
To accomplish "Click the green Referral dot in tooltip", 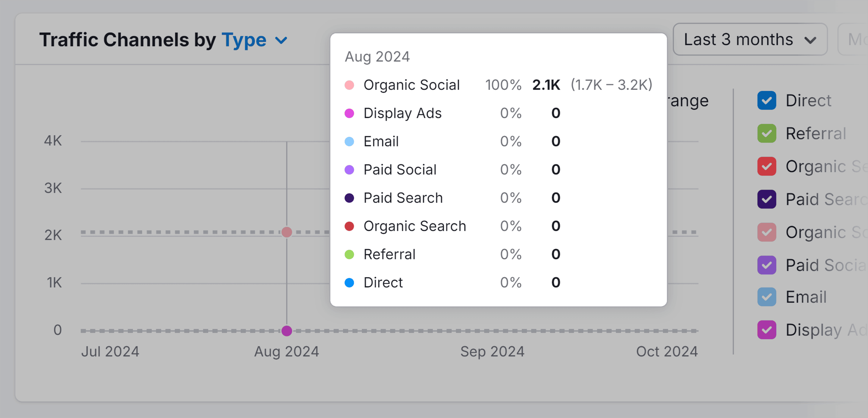I will tap(349, 254).
